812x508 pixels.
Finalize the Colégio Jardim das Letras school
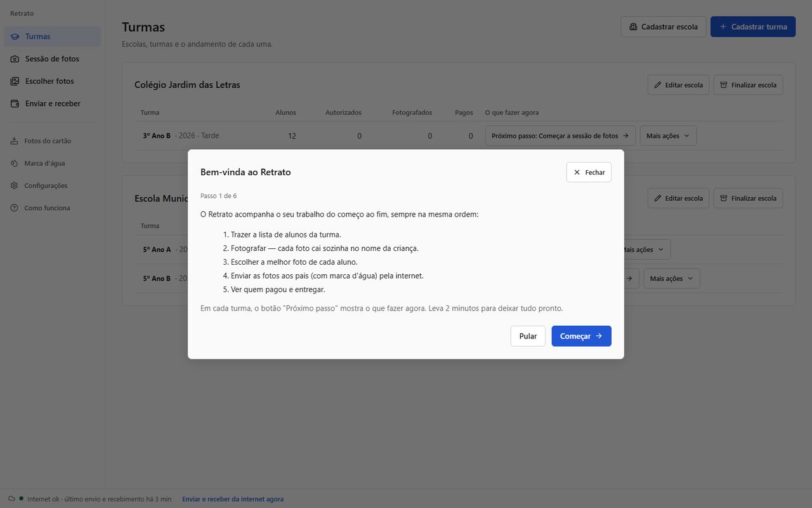click(748, 85)
